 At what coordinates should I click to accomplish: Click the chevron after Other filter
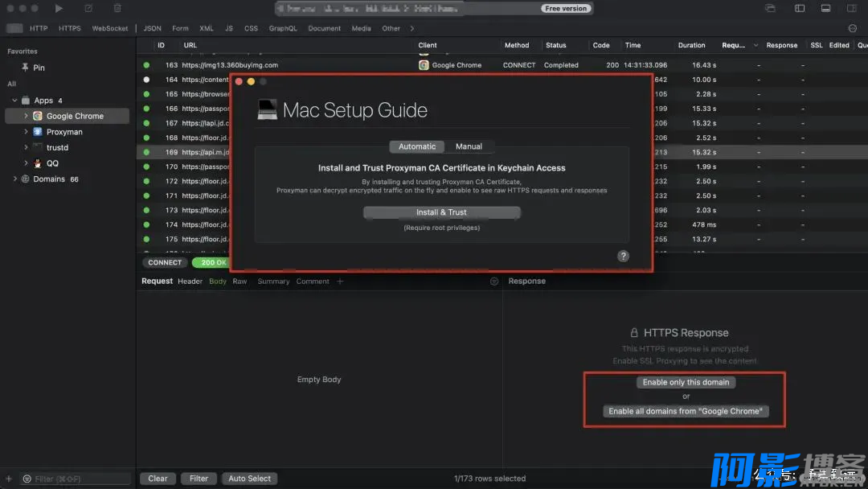coord(411,28)
